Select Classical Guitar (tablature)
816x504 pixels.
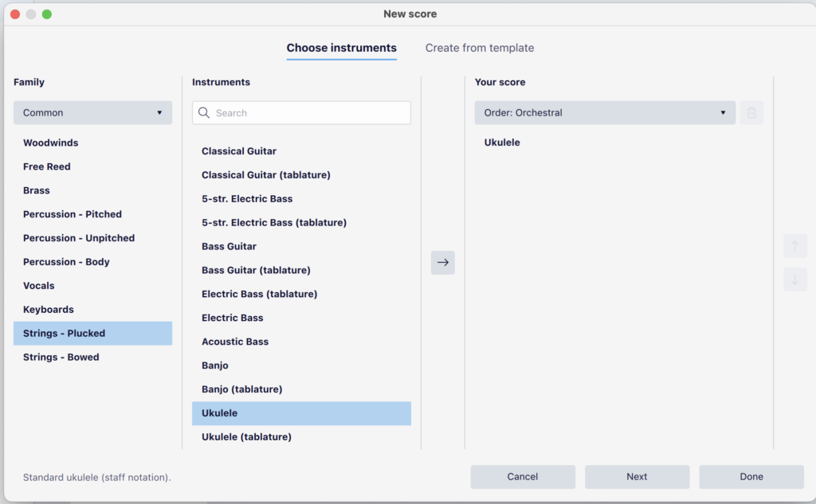(x=266, y=174)
